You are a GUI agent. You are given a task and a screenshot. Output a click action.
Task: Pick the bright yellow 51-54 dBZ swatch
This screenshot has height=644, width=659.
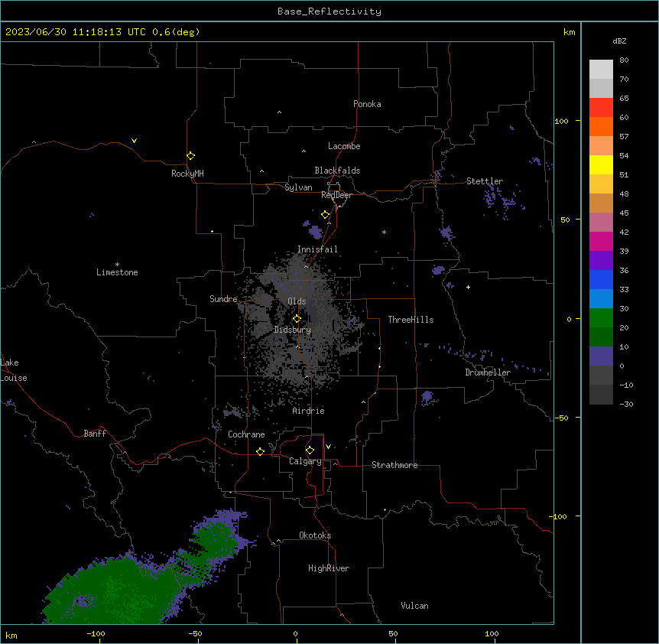click(x=601, y=164)
